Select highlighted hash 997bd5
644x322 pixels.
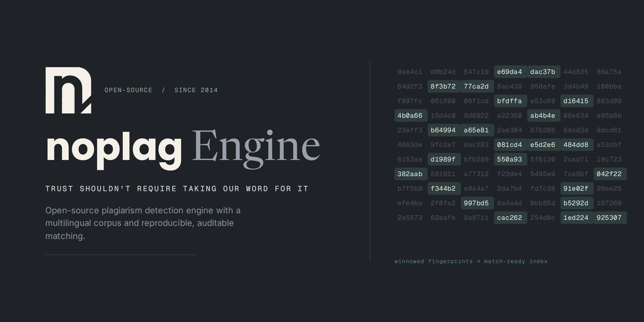477,203
